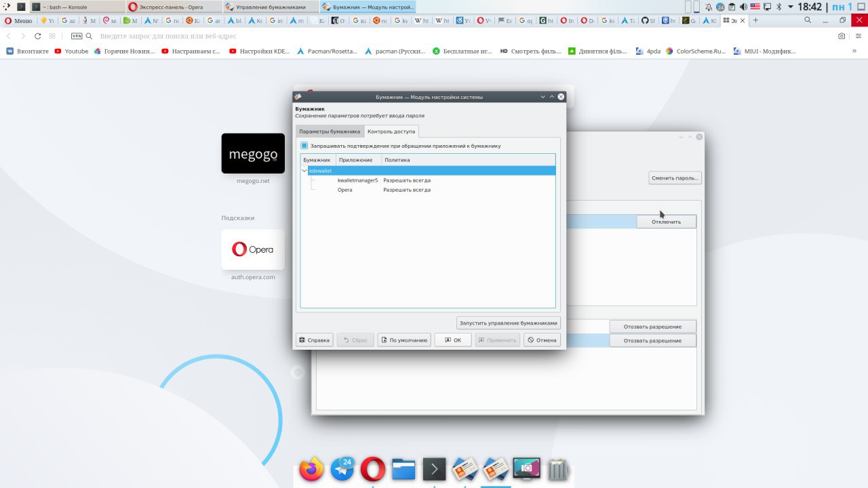The height and width of the screenshot is (488, 868).
Task: Open Вконтакте bookmark
Action: [x=28, y=51]
